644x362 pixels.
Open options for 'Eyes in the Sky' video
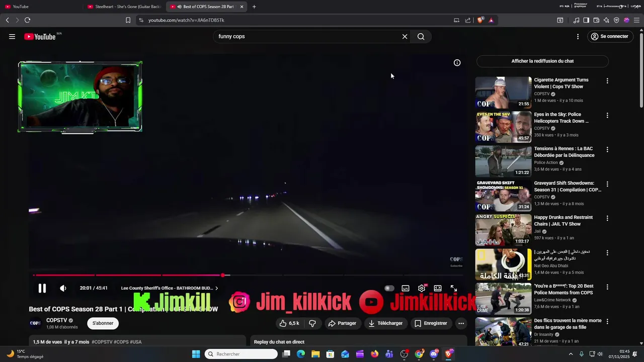tap(607, 115)
